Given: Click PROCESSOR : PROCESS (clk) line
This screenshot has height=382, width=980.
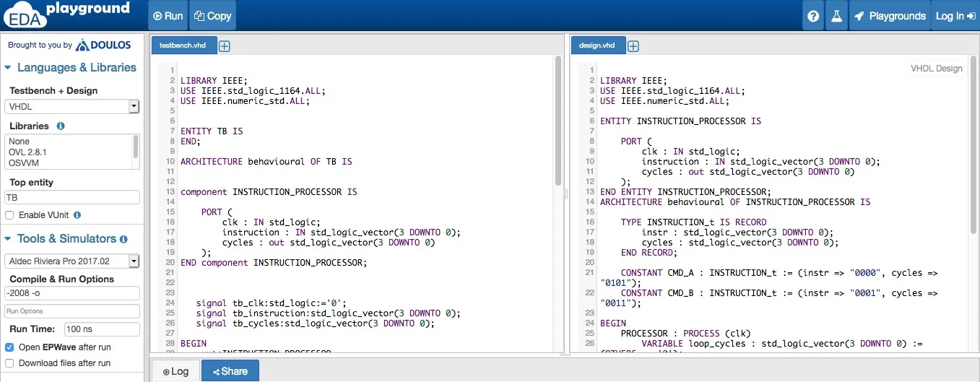Looking at the screenshot, I should tap(685, 334).
